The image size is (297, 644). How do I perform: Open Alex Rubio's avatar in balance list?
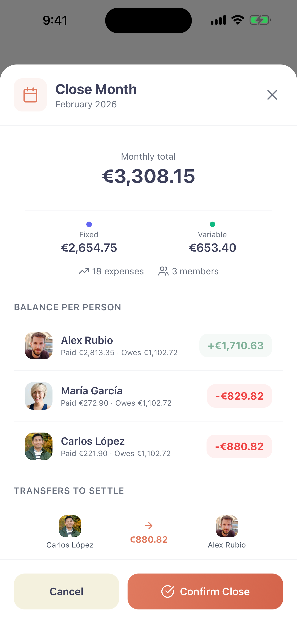pos(39,345)
